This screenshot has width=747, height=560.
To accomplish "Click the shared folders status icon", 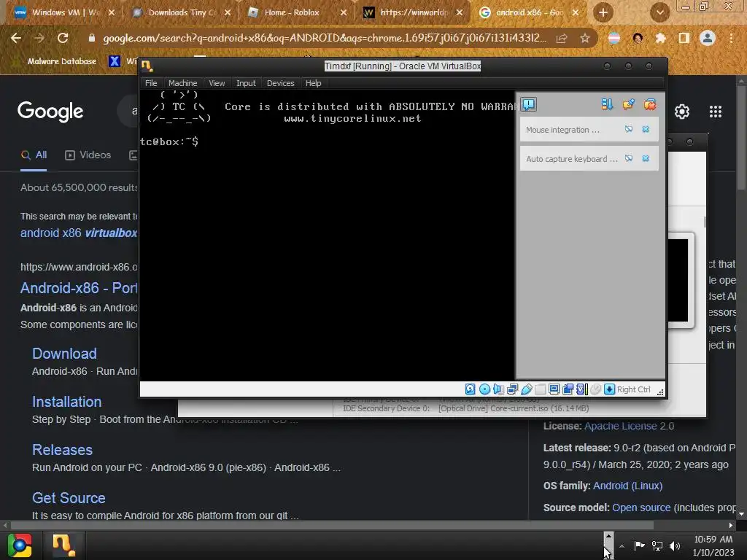I will tap(541, 389).
